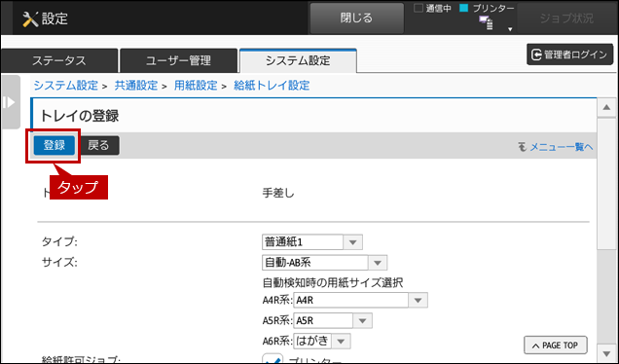The image size is (619, 364).
Task: Click the cyan プリンター indicator
Action: click(x=464, y=8)
